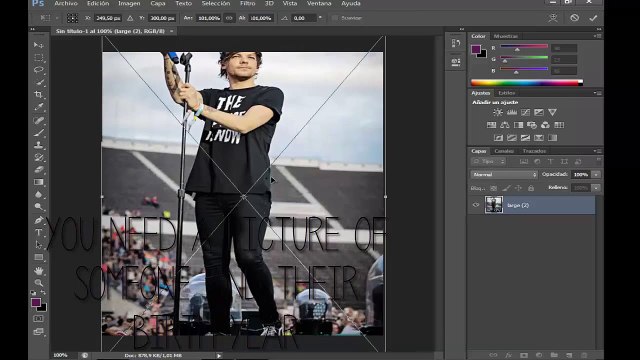Toggle relative positioning triangle icon
Image resolution: width=640 pixels, height=360 pixels.
pos(130,18)
